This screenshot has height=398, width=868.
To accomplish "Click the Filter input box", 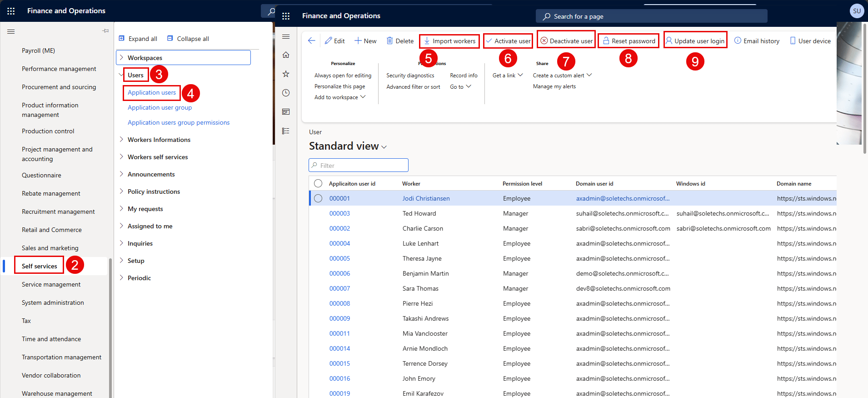I will tap(359, 165).
